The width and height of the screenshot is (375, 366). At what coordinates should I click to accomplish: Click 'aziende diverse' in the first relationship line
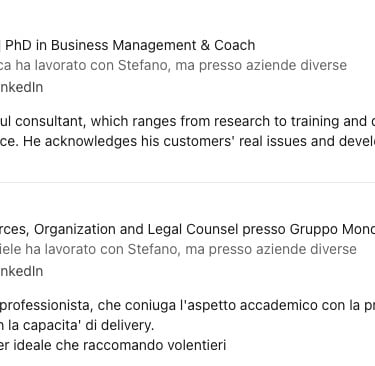click(296, 65)
